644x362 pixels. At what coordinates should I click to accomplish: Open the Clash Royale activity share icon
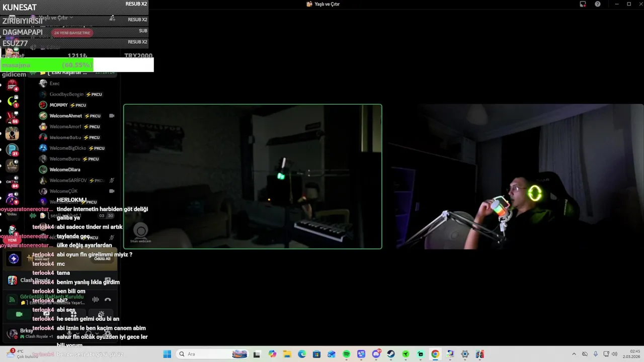pos(108,280)
